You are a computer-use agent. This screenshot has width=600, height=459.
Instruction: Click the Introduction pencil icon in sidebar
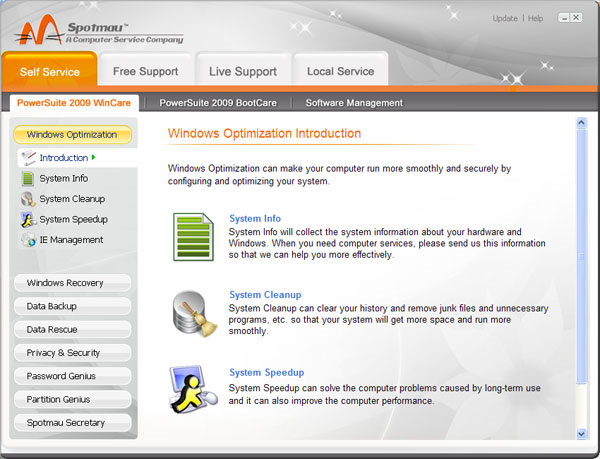[x=28, y=158]
